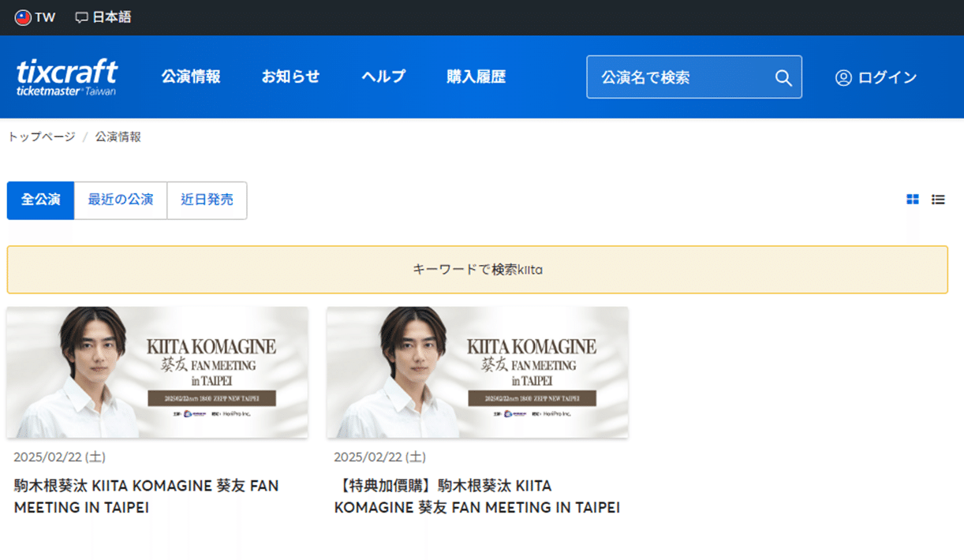
Task: Click 公演情報 breadcrumb text
Action: point(118,137)
